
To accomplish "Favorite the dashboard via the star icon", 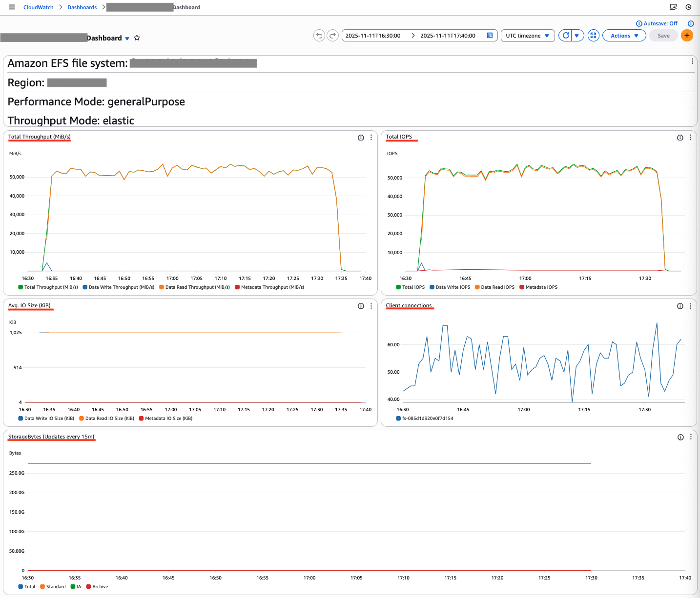I will tap(137, 38).
